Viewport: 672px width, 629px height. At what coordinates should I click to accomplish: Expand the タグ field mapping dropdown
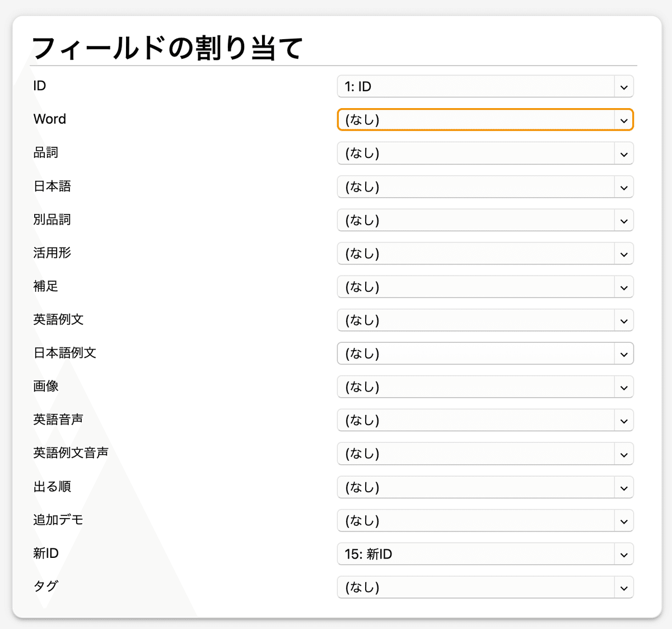(485, 587)
